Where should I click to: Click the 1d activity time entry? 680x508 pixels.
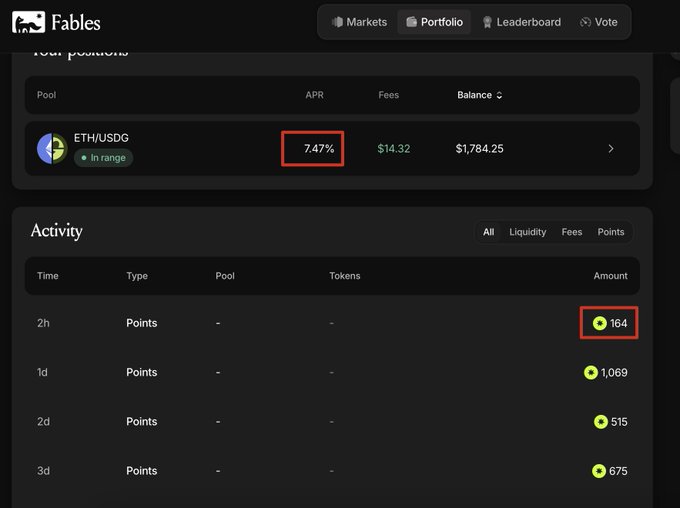coord(42,372)
